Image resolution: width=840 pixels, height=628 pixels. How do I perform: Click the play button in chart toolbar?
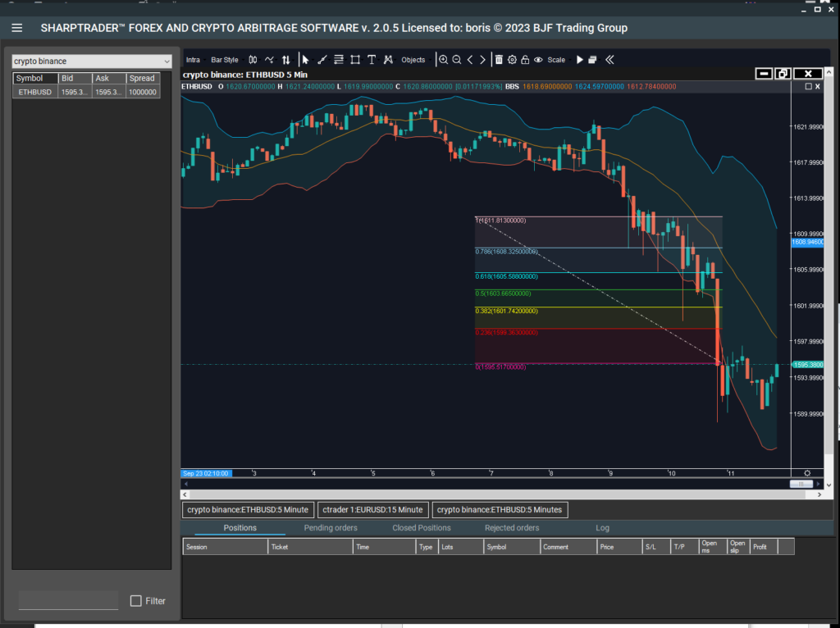pyautogui.click(x=580, y=60)
